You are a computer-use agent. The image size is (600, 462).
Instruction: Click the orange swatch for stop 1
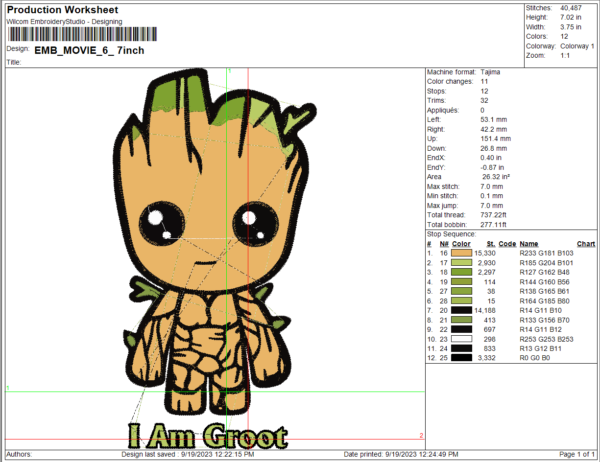click(x=461, y=254)
